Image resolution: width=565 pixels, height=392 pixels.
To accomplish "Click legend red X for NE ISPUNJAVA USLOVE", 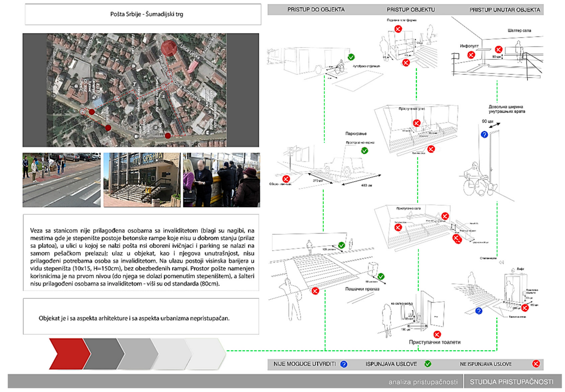I will 536,364.
